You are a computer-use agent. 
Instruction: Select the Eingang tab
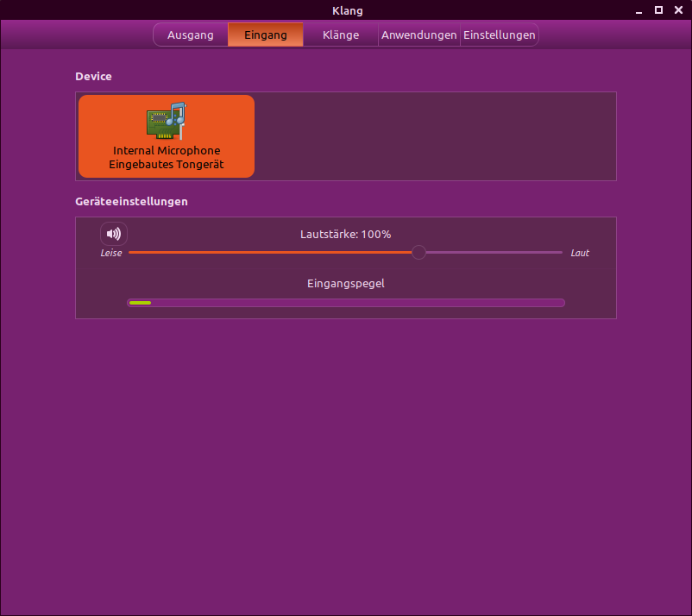point(266,35)
